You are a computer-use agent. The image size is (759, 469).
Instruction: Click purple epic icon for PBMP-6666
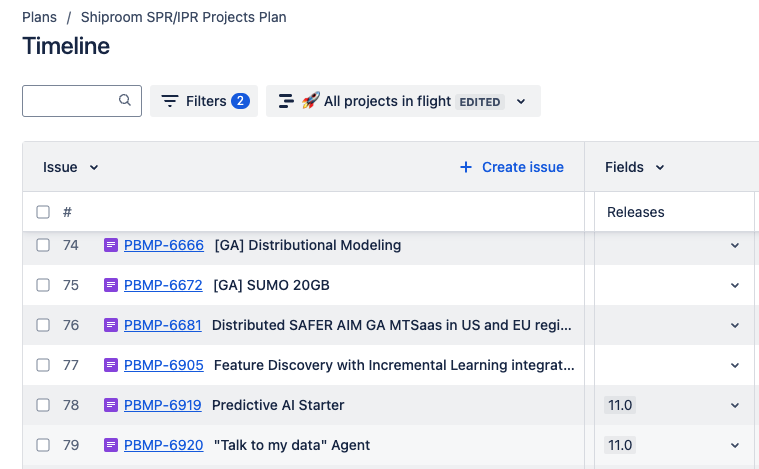[x=111, y=245]
